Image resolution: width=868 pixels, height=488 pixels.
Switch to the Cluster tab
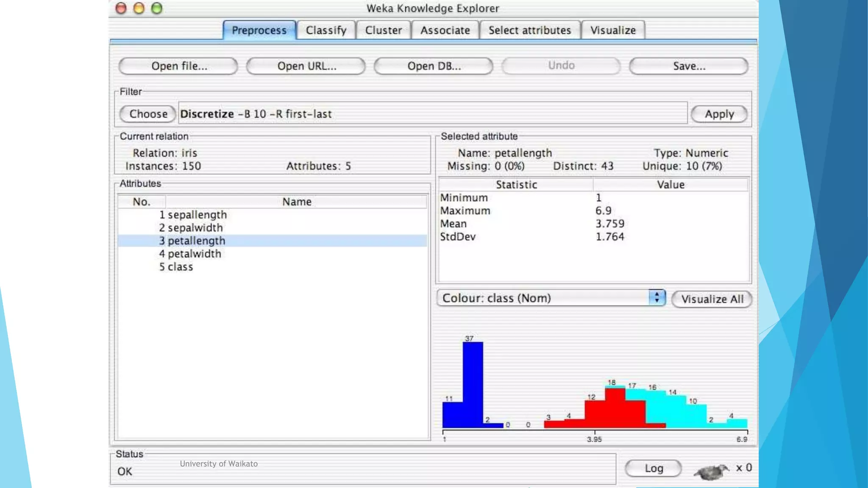coord(383,30)
